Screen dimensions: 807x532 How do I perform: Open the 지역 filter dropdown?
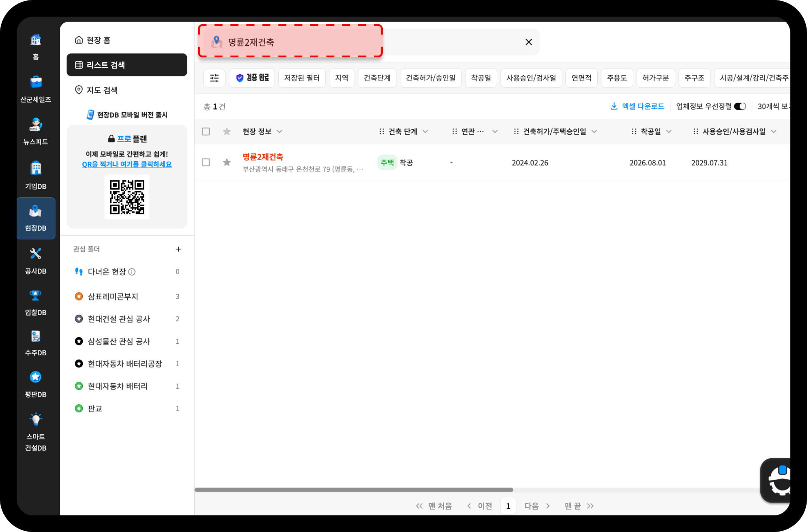(342, 78)
